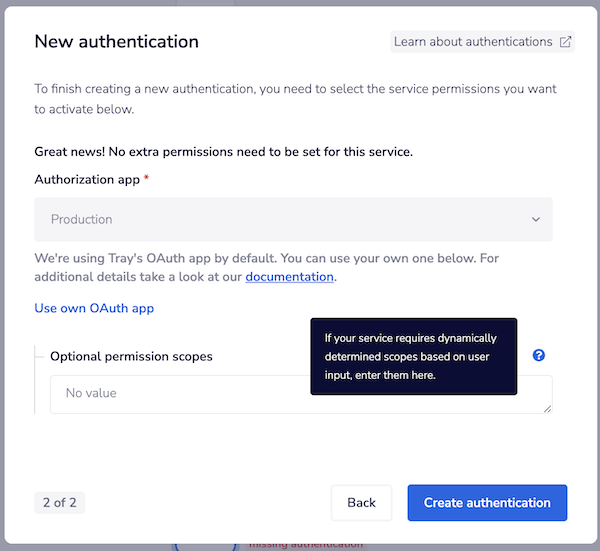Open the Learn about authentications link
Image resolution: width=600 pixels, height=551 pixels.
(473, 42)
